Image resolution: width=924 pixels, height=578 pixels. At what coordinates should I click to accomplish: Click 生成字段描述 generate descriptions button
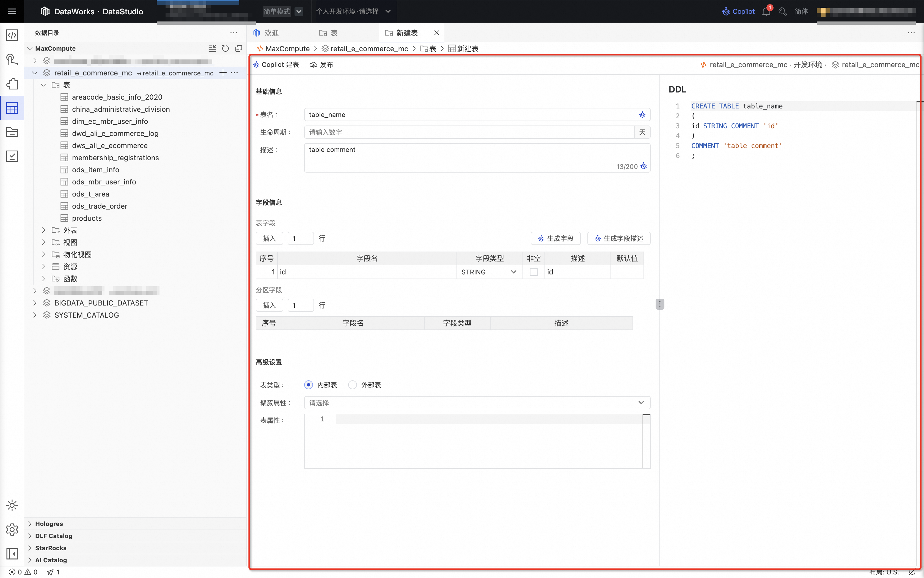pyautogui.click(x=618, y=239)
